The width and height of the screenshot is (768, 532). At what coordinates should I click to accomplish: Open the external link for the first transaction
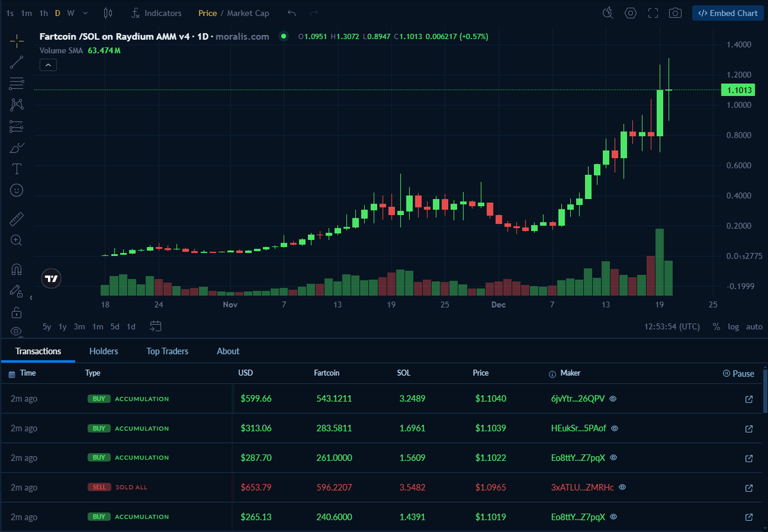point(748,399)
